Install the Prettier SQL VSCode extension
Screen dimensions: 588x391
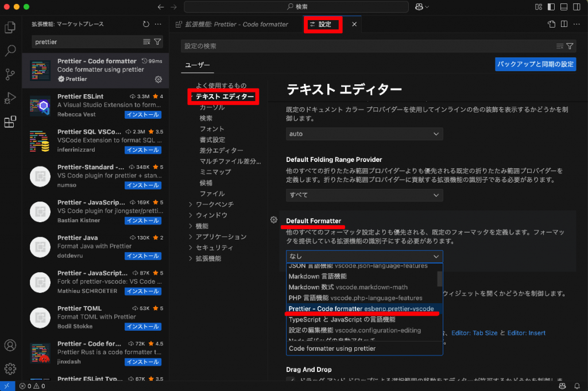click(x=143, y=150)
